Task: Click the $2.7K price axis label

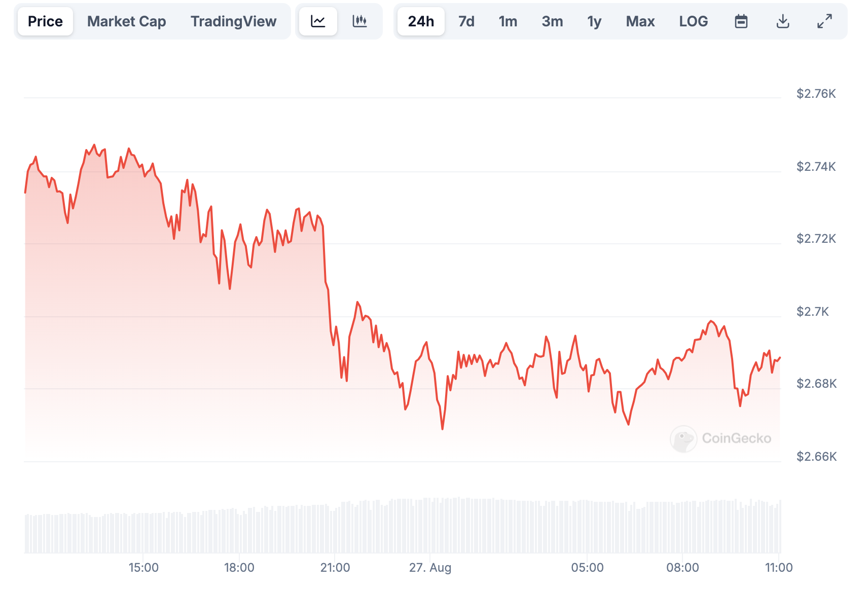Action: click(812, 311)
